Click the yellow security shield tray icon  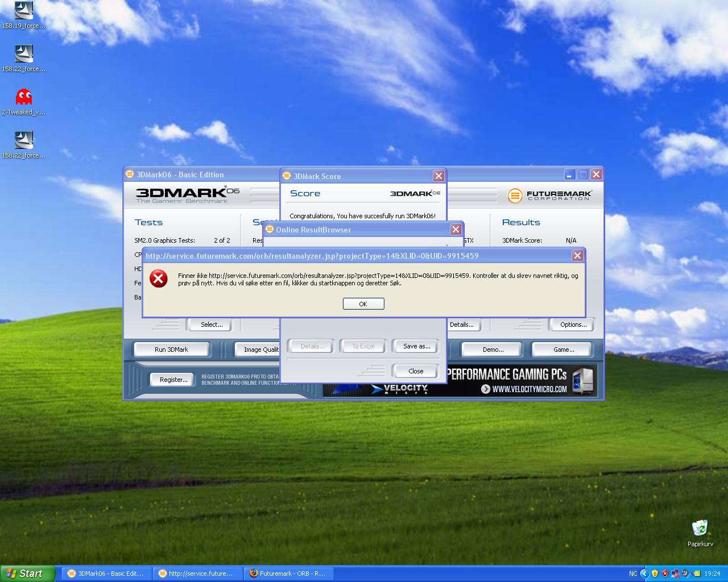[x=655, y=573]
